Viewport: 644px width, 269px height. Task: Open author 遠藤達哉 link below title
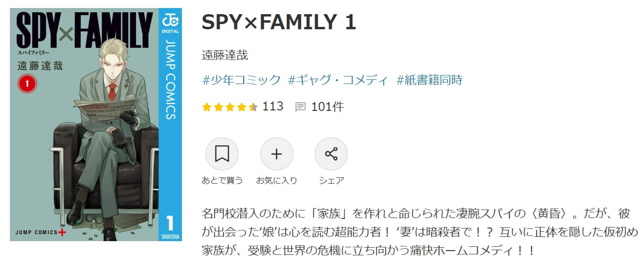[x=225, y=56]
